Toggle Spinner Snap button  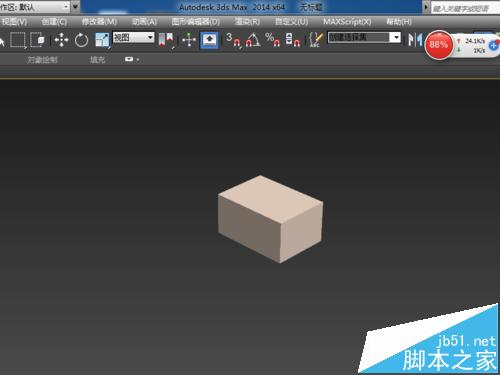point(293,40)
